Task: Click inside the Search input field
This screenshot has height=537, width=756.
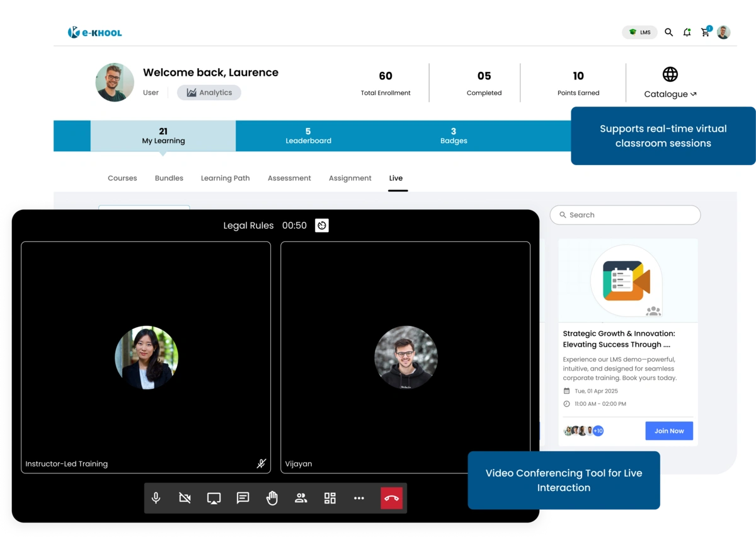Action: (x=625, y=215)
